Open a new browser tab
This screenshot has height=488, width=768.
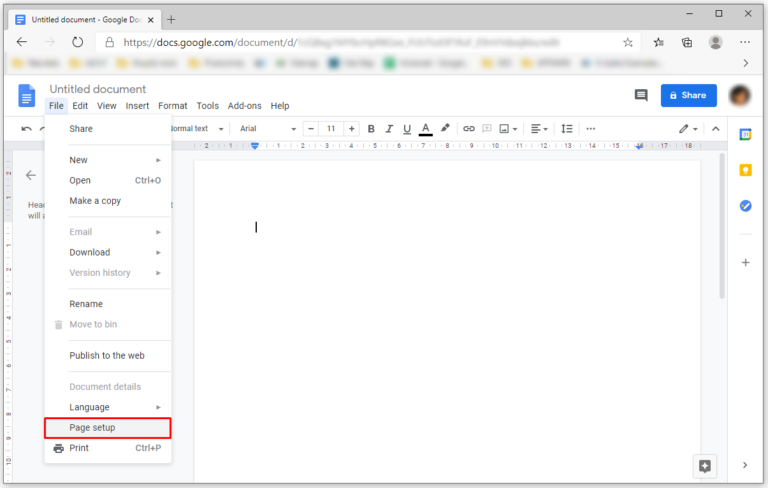pos(171,20)
